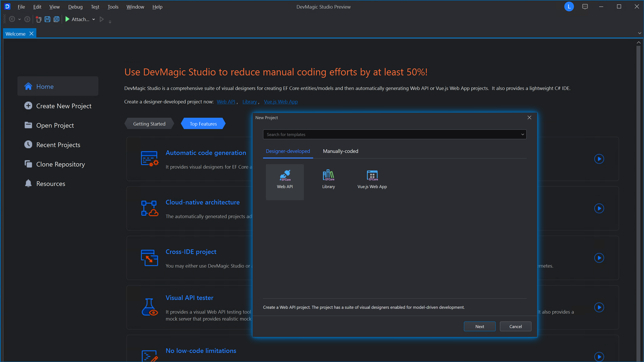Screen dimensions: 644x362
Task: Close the New Project dialog
Action: pos(529,118)
